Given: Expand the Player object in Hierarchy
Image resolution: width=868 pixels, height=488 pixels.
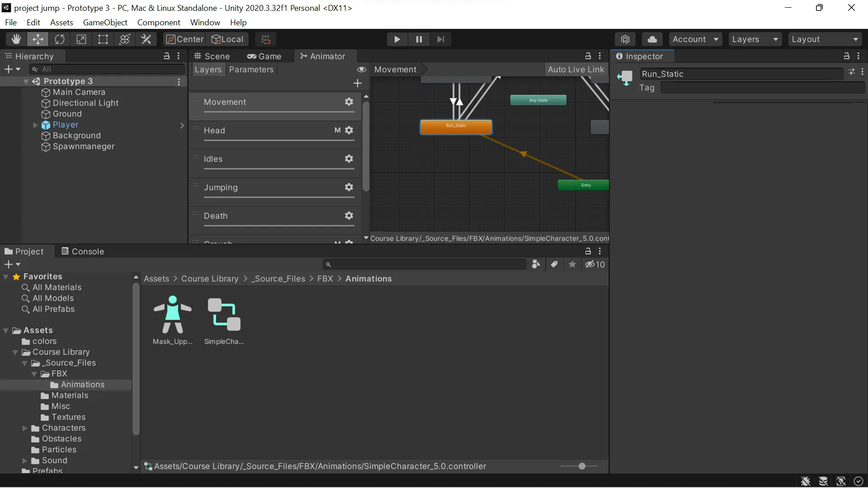Looking at the screenshot, I should [x=35, y=125].
